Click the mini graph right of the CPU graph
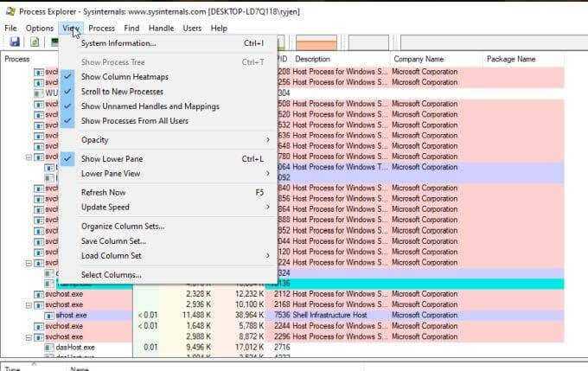This screenshot has width=588, height=371. click(x=368, y=42)
